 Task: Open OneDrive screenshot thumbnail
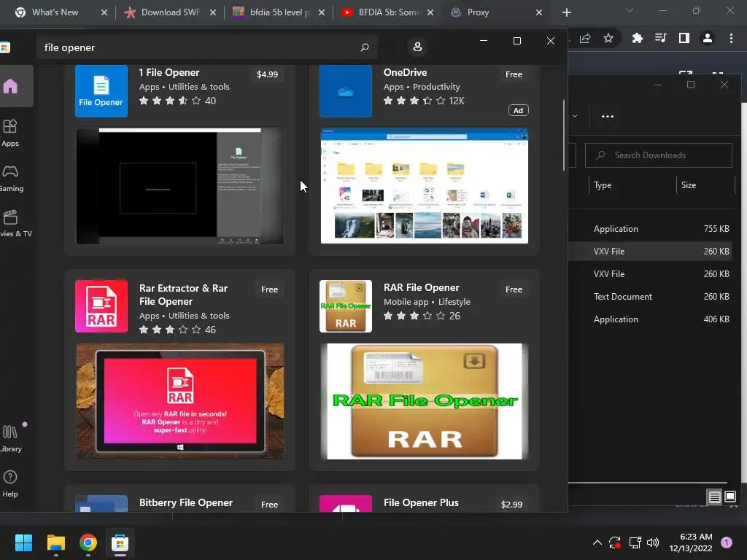425,186
